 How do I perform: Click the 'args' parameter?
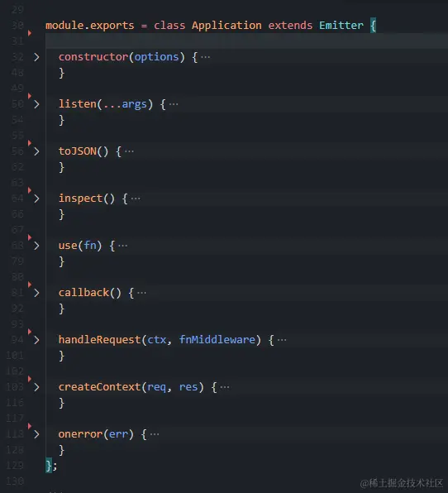pos(135,105)
